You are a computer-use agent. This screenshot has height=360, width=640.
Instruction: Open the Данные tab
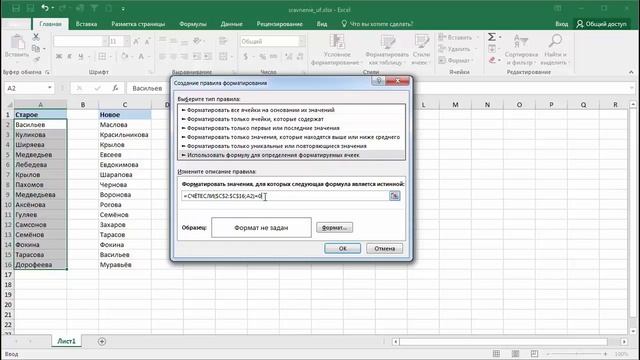coord(231,24)
